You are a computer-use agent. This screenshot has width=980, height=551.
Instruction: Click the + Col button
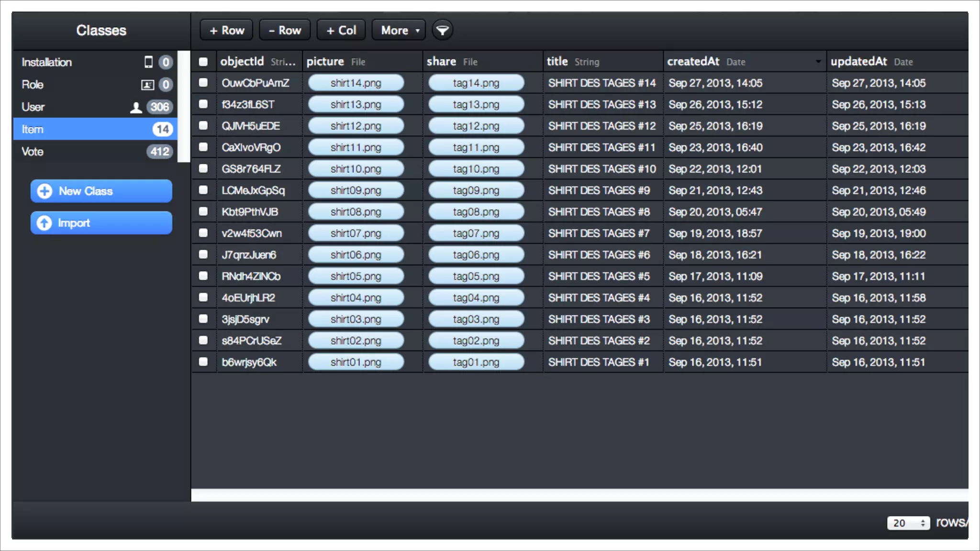[341, 30]
